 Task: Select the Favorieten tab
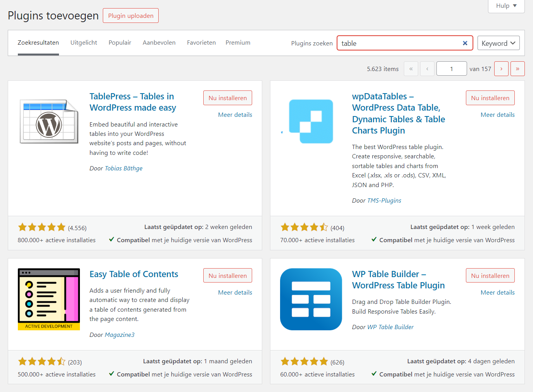click(201, 43)
